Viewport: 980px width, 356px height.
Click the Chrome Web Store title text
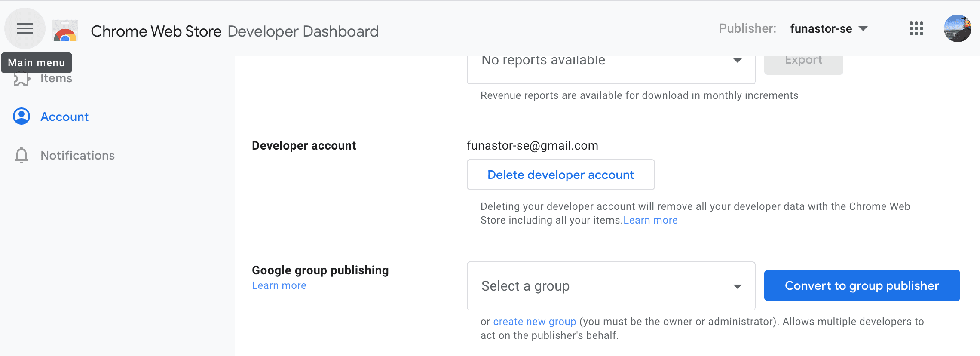(x=156, y=31)
